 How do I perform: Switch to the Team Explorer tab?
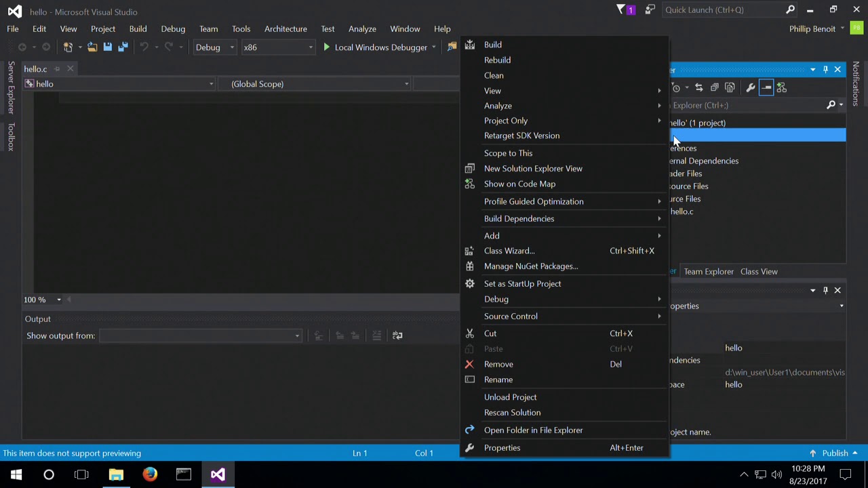709,272
